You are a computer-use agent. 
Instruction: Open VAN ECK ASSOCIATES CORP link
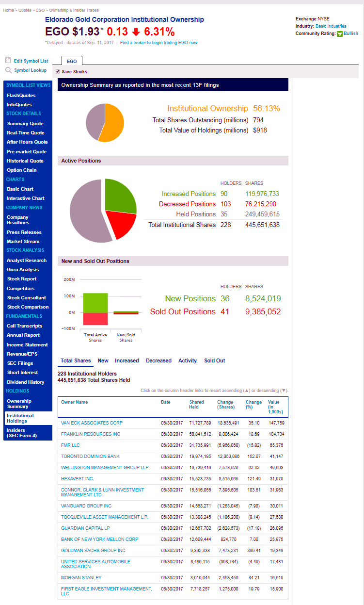point(92,423)
